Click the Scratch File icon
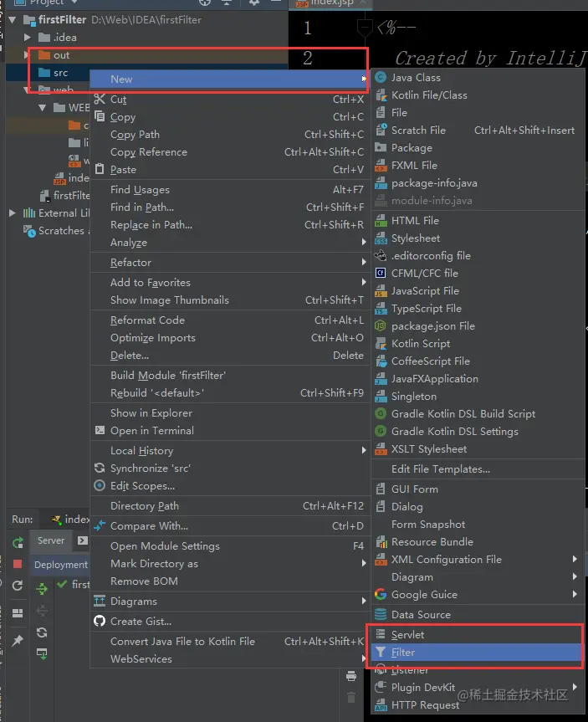Screen dimensions: 588x722 [x=381, y=130]
